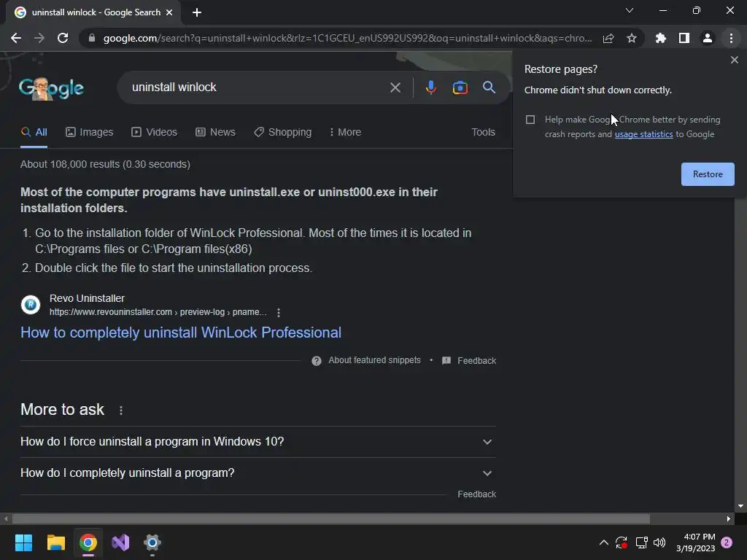
Task: Expand How do I completely uninstall question
Action: pos(258,472)
